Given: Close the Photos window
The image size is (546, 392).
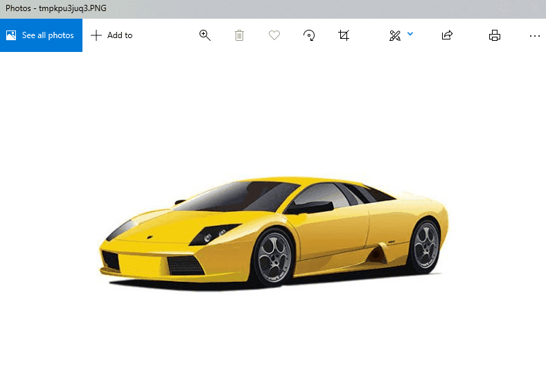Looking at the screenshot, I should click(x=536, y=8).
